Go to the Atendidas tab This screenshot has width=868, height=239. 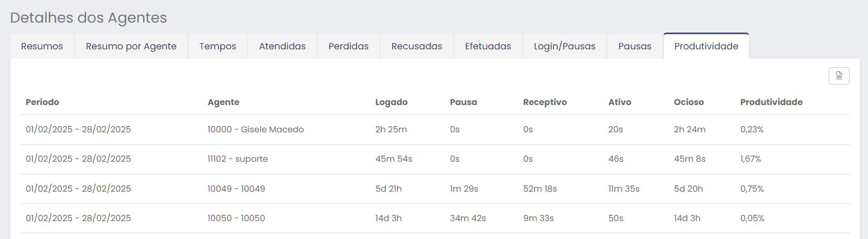point(282,46)
